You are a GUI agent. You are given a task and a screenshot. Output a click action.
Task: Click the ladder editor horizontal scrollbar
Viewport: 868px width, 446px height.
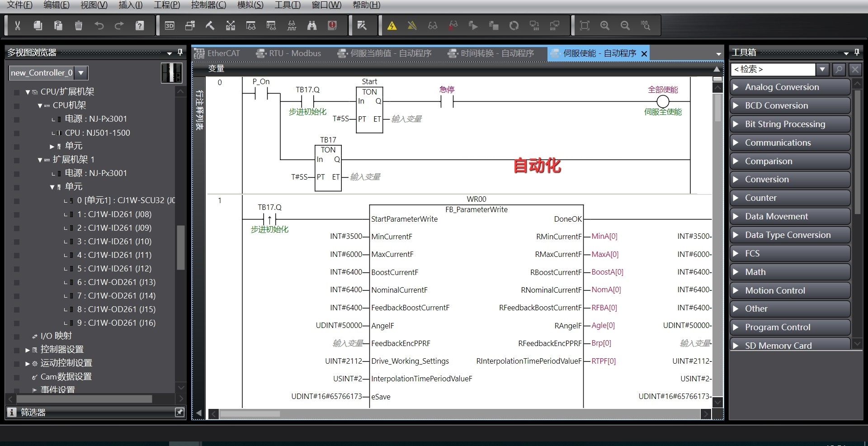coord(459,414)
